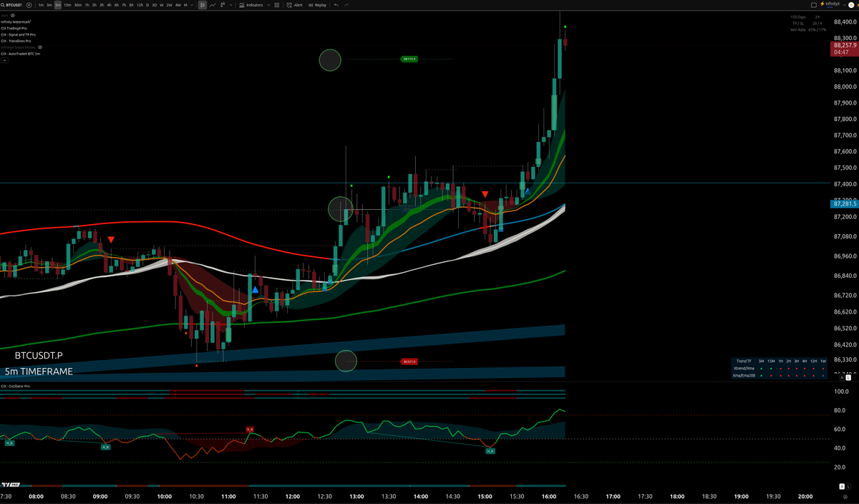Open the Indicators dialog

coord(251,5)
